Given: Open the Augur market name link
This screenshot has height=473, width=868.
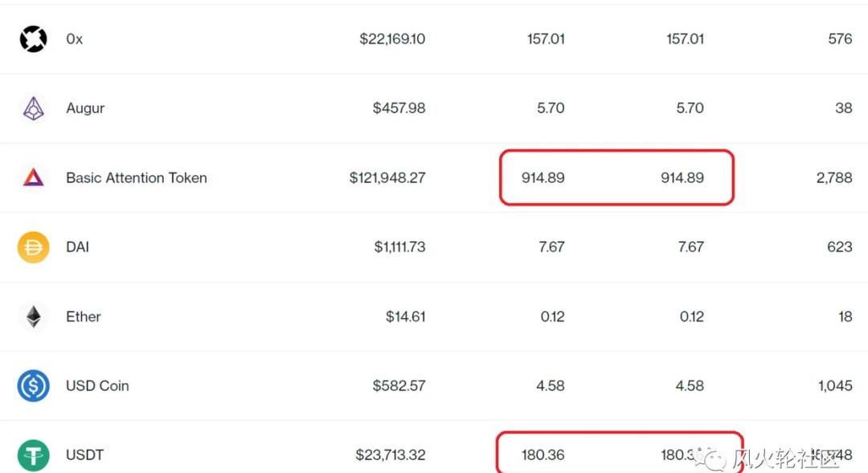Looking at the screenshot, I should (85, 108).
